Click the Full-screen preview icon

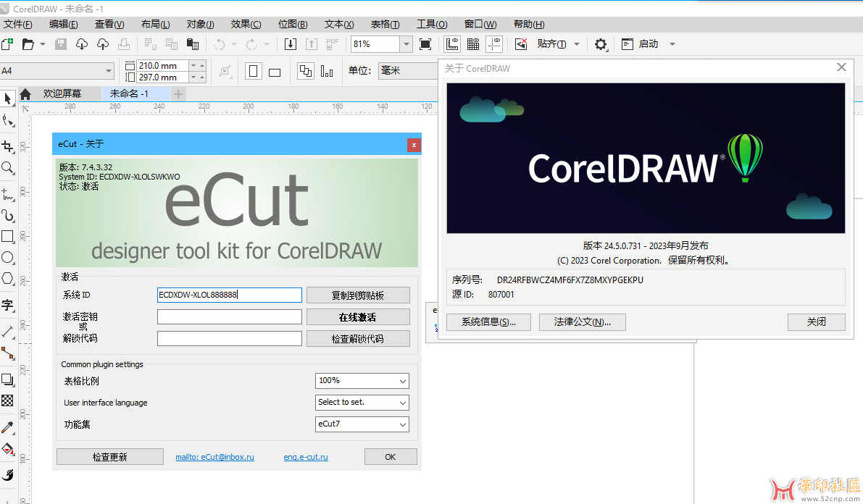point(425,44)
